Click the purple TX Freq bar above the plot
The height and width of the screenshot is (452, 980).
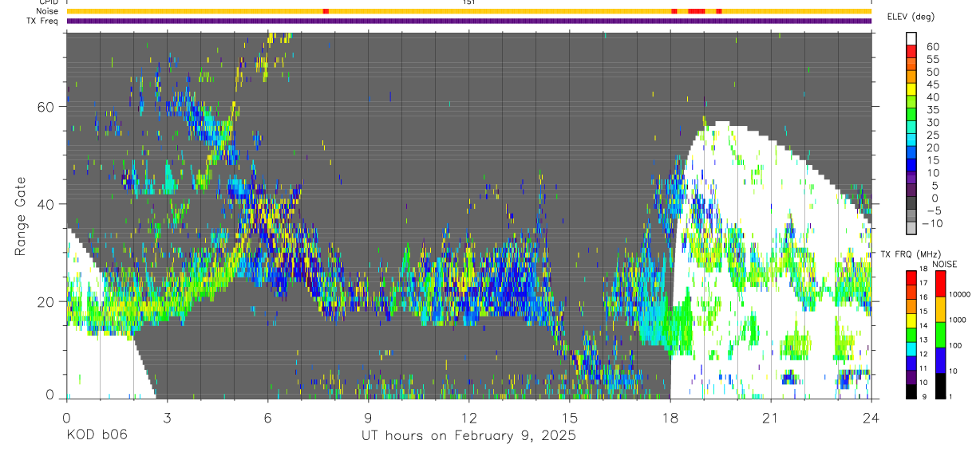[469, 21]
